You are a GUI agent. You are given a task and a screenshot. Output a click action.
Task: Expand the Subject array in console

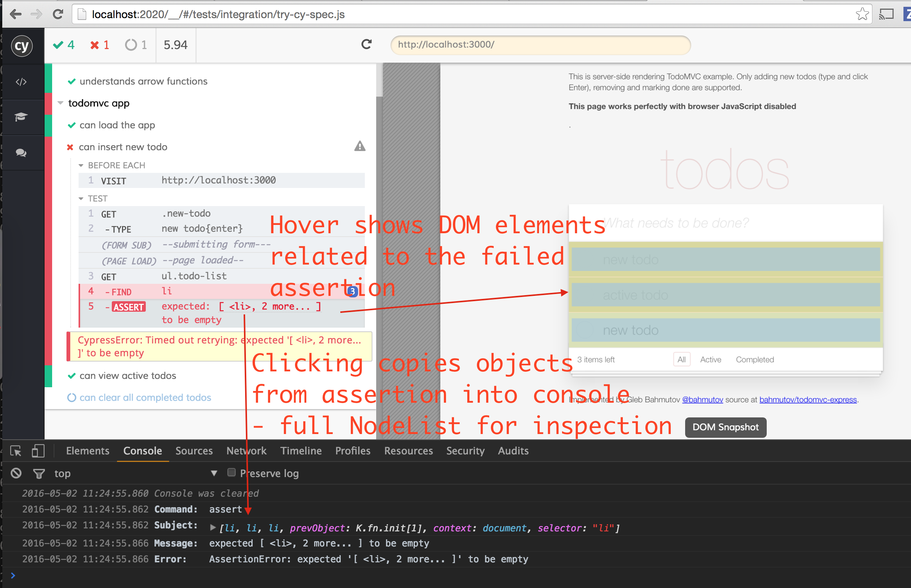[213, 528]
